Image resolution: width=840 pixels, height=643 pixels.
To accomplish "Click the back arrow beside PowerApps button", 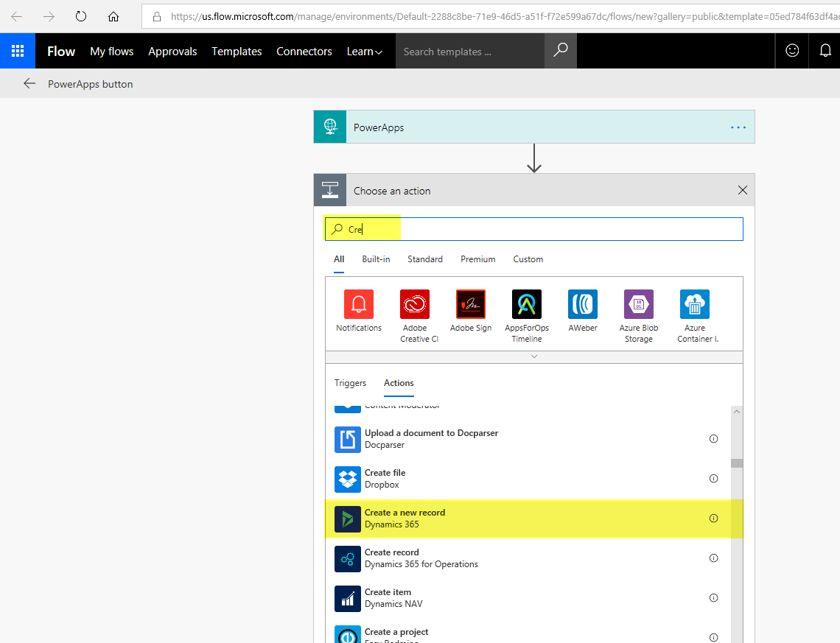I will click(x=29, y=83).
